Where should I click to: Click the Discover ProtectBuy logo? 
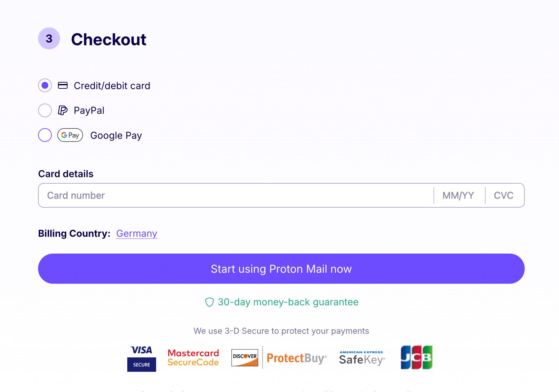point(279,358)
